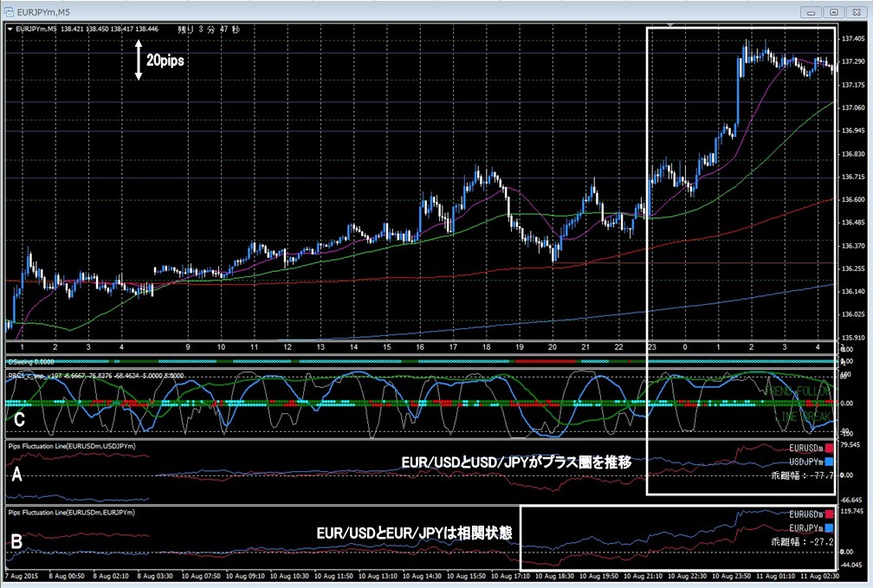Open the triangle dropdown beside EURJPYm,M5
Screen dimensions: 873x588
10,29
